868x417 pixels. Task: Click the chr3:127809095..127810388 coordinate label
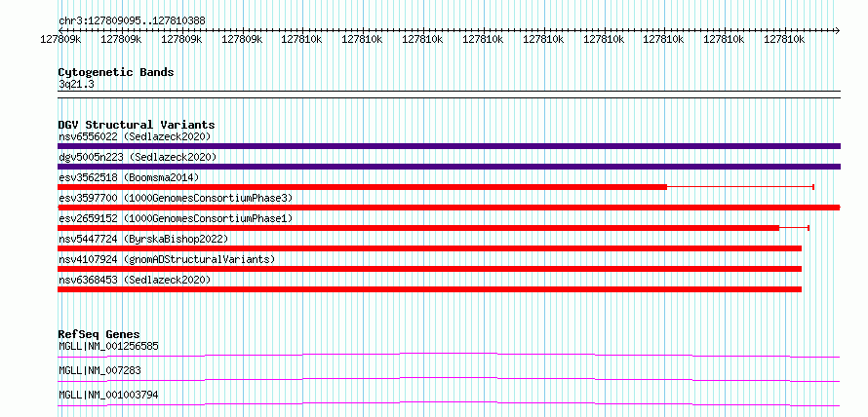coord(132,20)
